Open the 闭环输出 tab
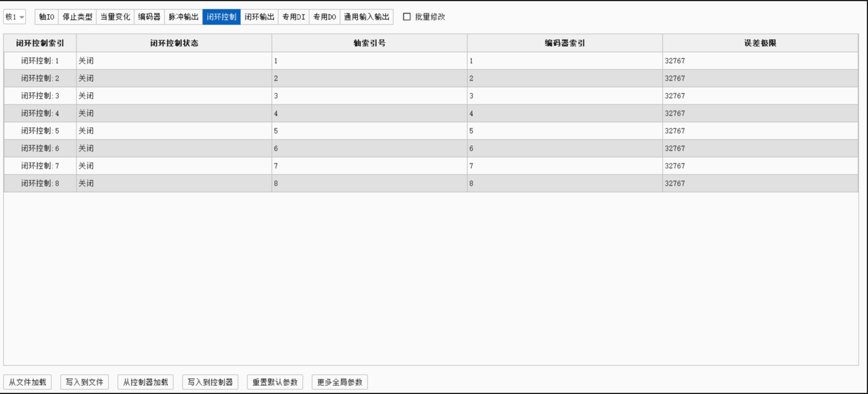Image resolution: width=868 pixels, height=394 pixels. pos(260,17)
